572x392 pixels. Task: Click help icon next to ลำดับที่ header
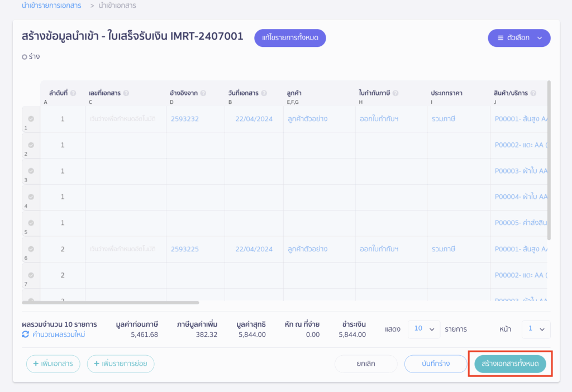click(74, 93)
